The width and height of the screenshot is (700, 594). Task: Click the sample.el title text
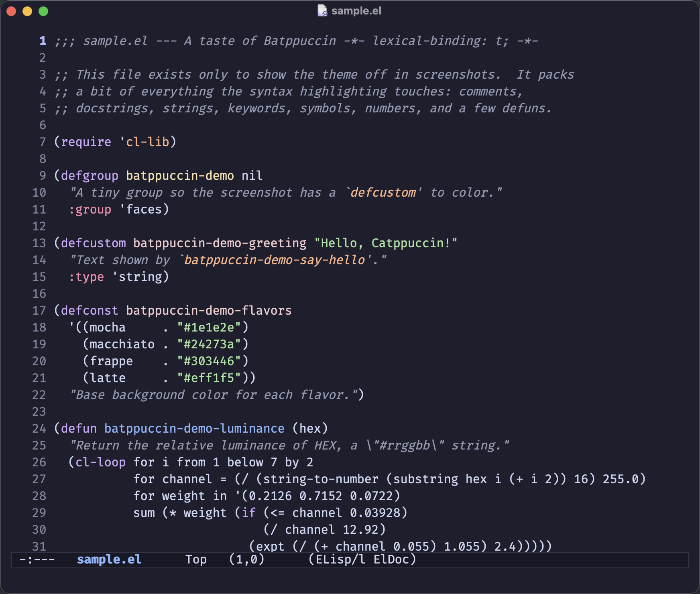pos(356,11)
